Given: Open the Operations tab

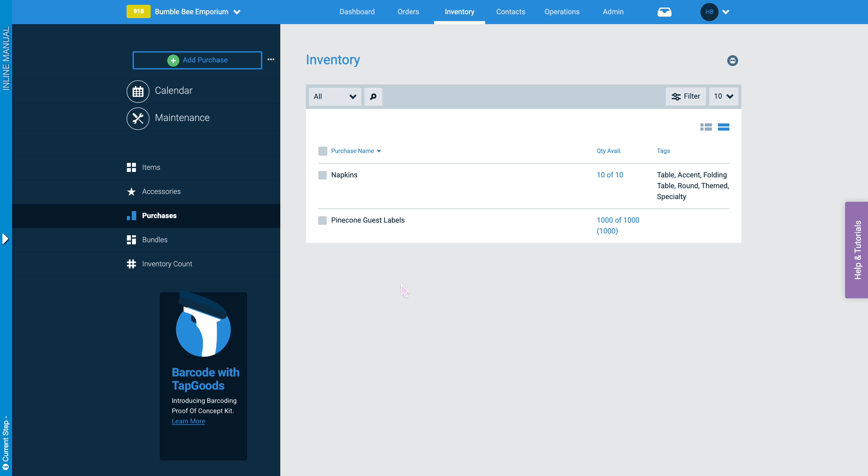Looking at the screenshot, I should coord(562,12).
